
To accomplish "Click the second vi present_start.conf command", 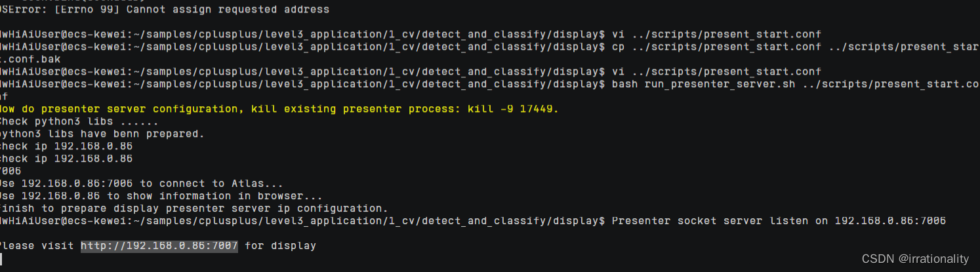I will (x=716, y=71).
